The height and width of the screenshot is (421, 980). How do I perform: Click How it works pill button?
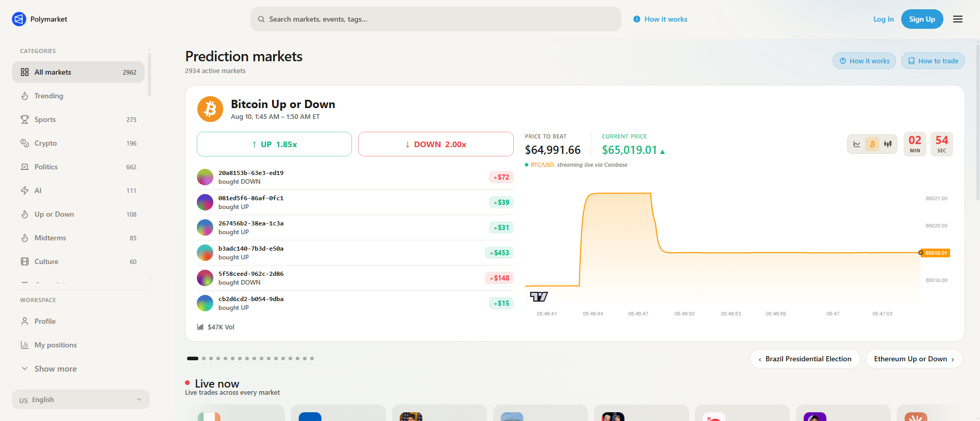coord(864,61)
